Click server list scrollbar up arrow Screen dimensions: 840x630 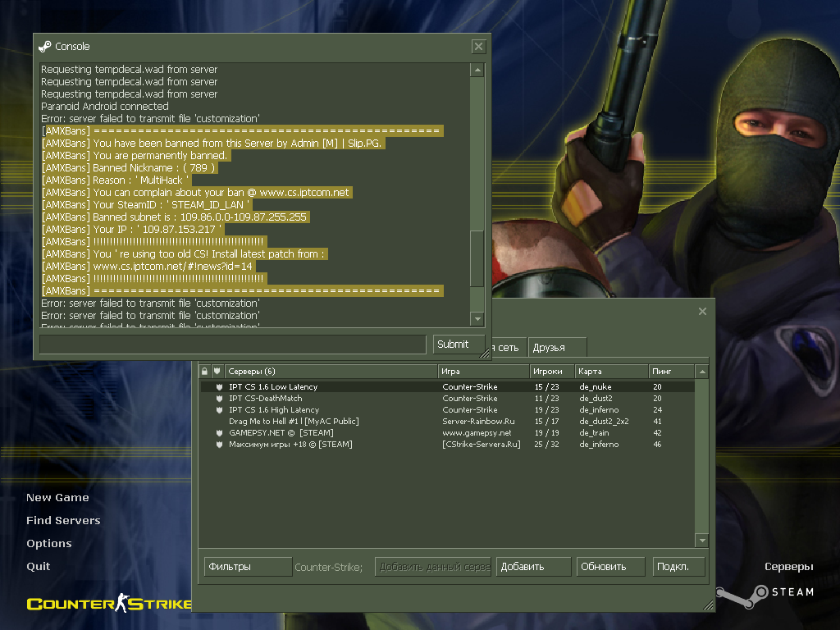coord(702,372)
